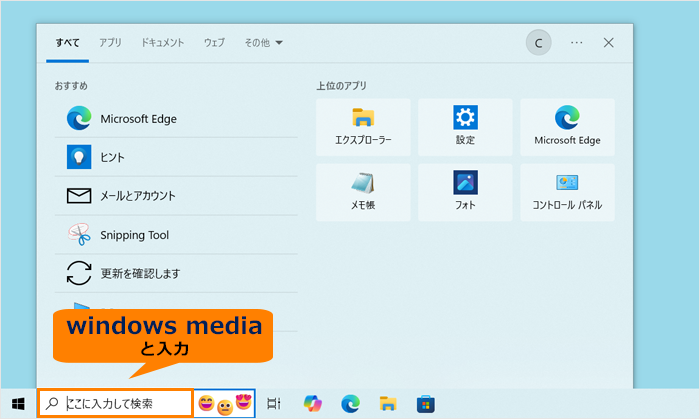The image size is (700, 419).
Task: Open the C user account button
Action: [538, 43]
